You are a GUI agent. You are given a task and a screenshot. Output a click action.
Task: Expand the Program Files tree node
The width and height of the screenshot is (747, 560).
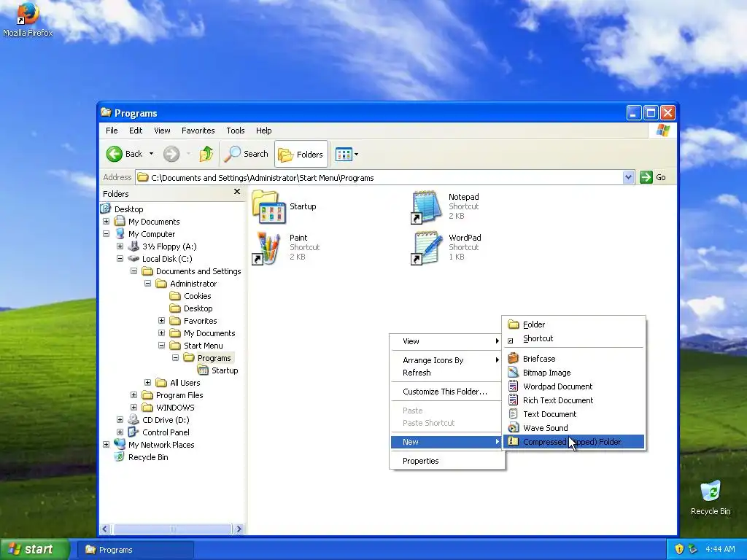point(134,394)
